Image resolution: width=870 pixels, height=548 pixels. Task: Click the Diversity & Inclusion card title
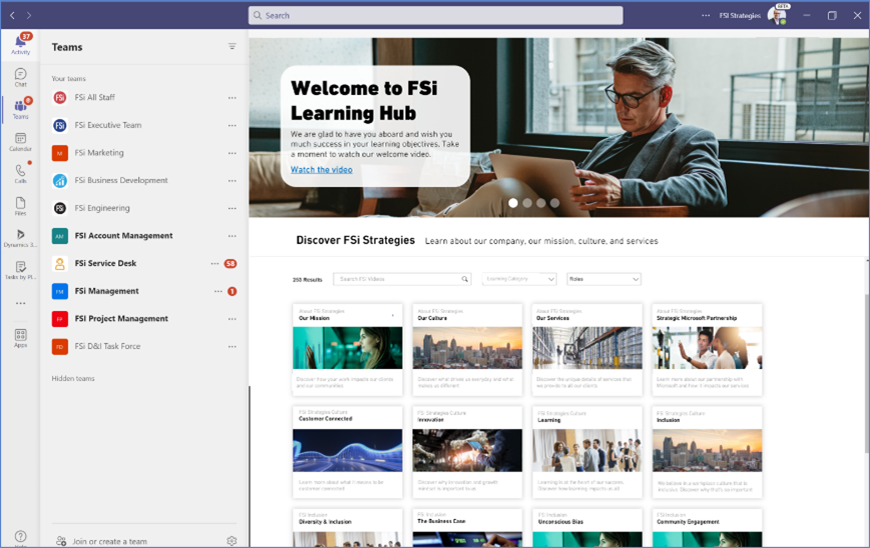tap(325, 522)
